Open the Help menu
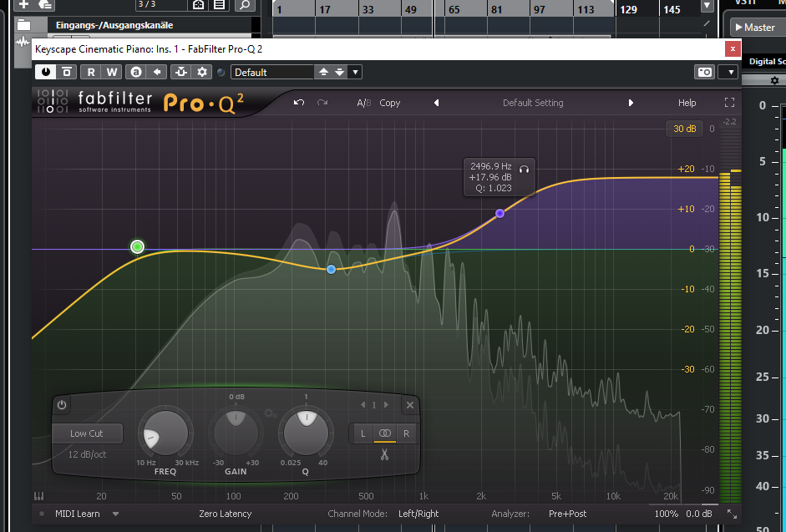This screenshot has width=786, height=532. (x=687, y=103)
